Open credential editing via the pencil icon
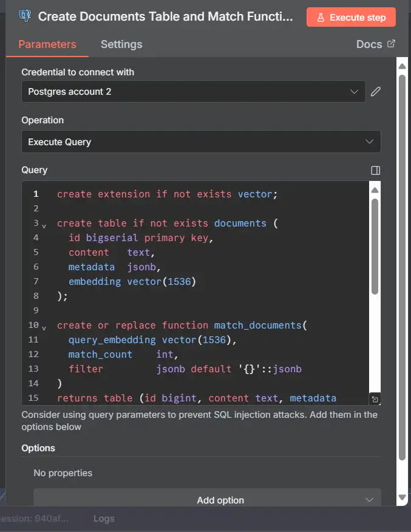The width and height of the screenshot is (411, 532). point(375,91)
